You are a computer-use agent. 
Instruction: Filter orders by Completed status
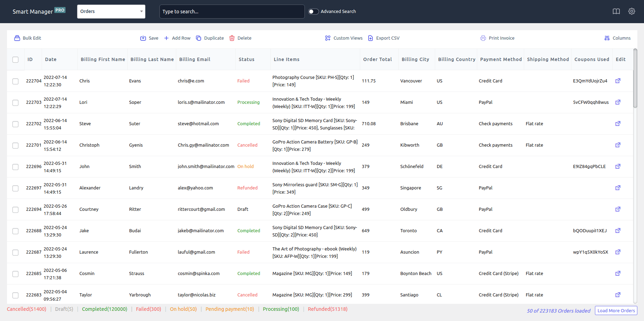click(x=104, y=309)
